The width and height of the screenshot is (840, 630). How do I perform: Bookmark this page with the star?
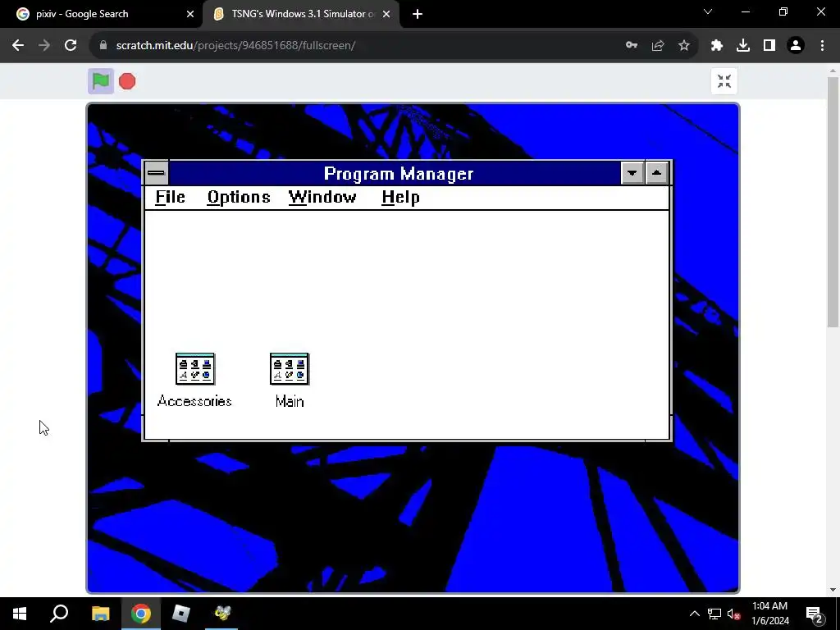[x=684, y=46]
